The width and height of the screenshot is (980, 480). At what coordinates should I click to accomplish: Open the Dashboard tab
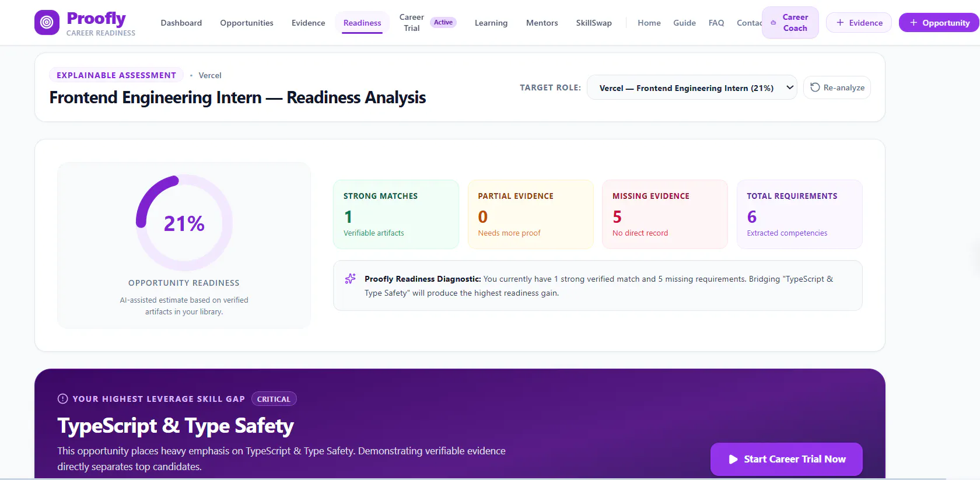(x=181, y=23)
